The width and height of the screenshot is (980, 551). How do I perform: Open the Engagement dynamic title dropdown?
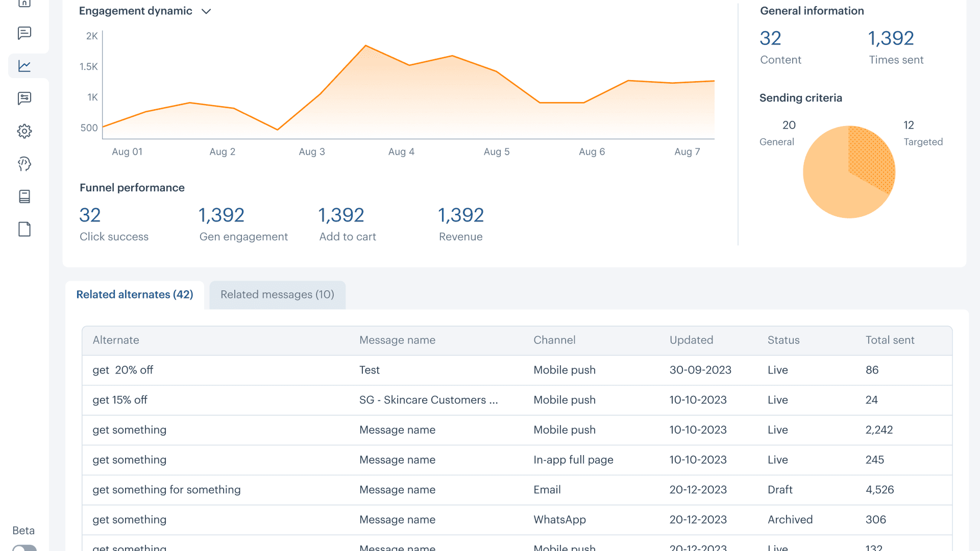coord(136,11)
